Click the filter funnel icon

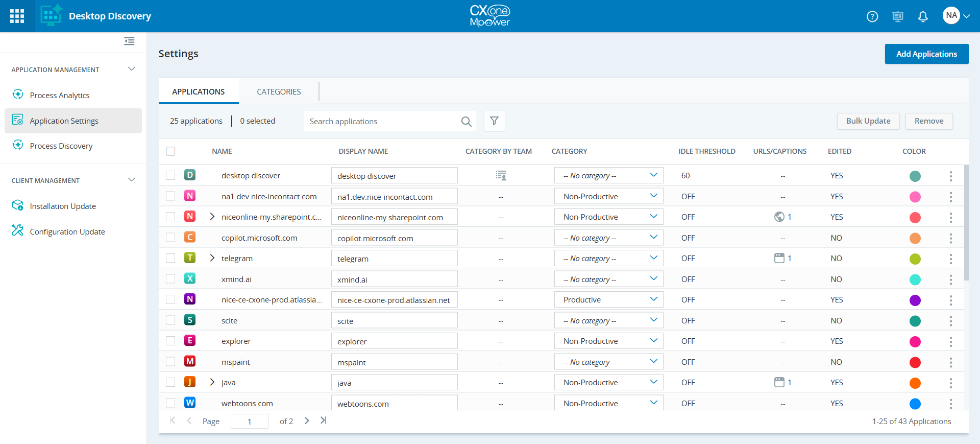click(x=494, y=121)
